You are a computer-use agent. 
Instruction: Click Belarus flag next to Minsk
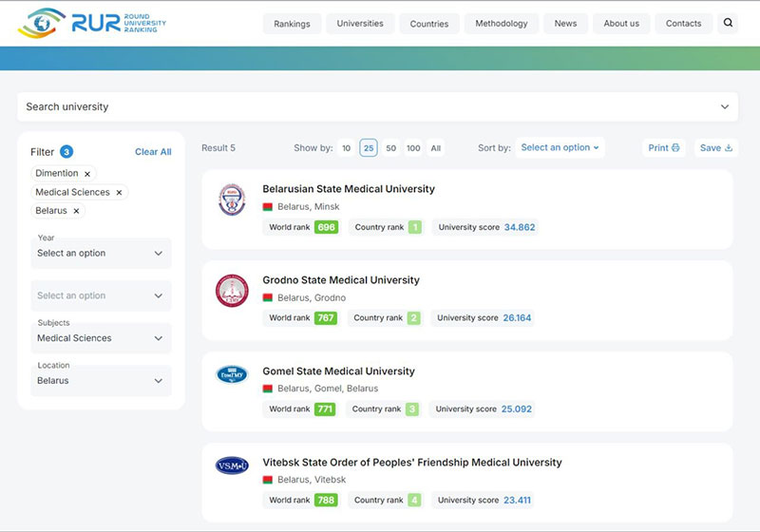pyautogui.click(x=268, y=207)
